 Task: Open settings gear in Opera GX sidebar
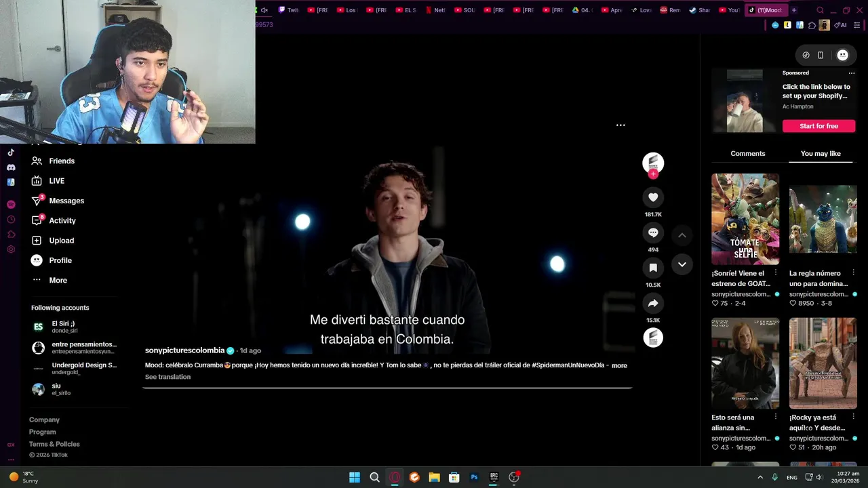(11, 249)
